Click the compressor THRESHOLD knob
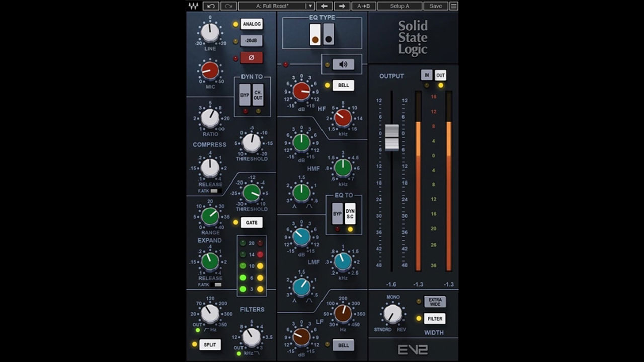 point(252,143)
